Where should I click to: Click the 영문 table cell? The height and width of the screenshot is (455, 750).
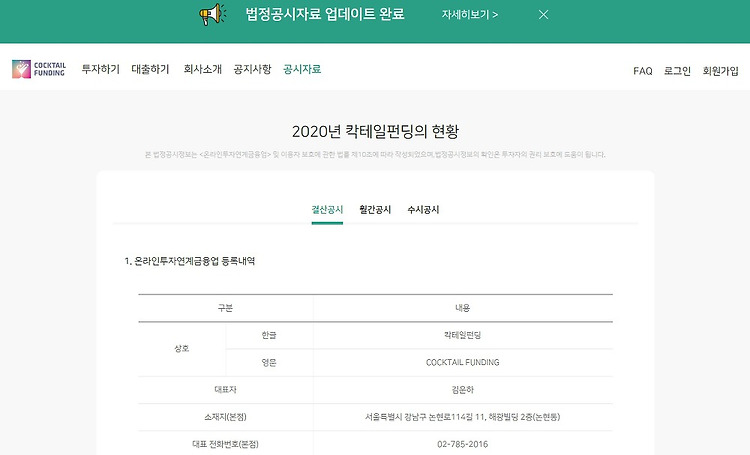[269, 363]
